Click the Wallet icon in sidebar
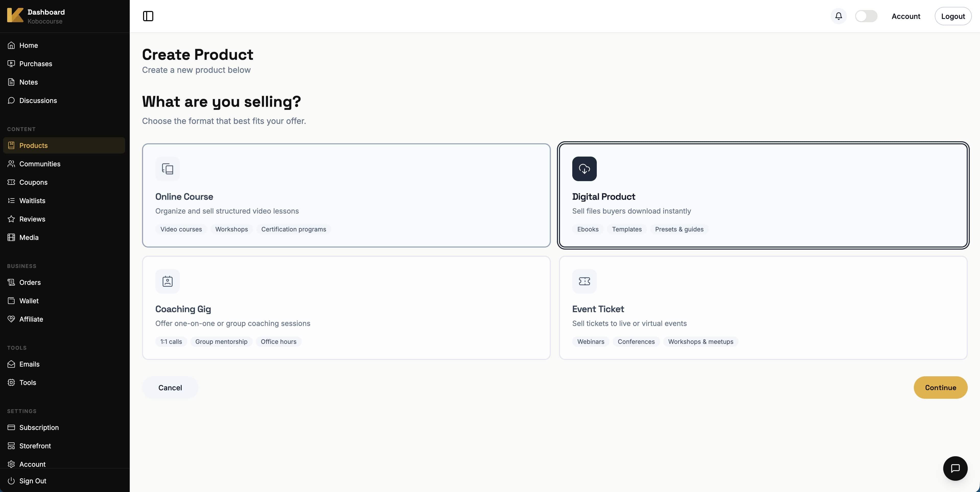Viewport: 980px width, 492px height. tap(11, 301)
